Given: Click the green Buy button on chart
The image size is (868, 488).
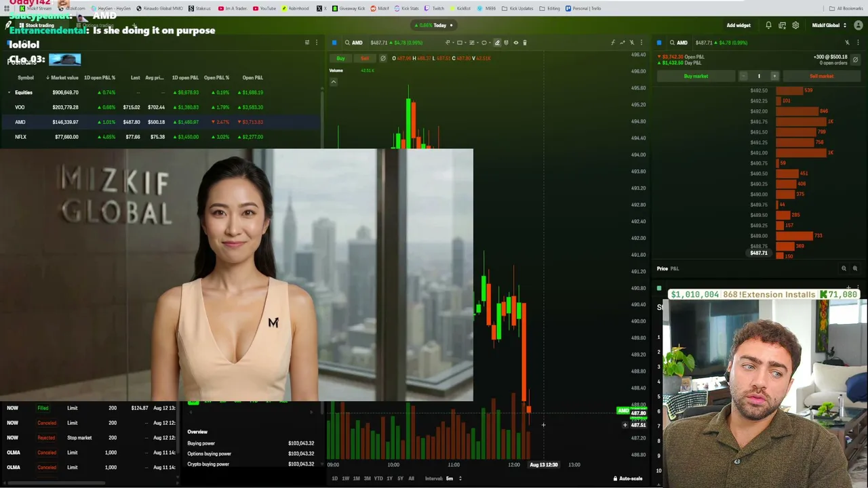Looking at the screenshot, I should pyautogui.click(x=340, y=58).
